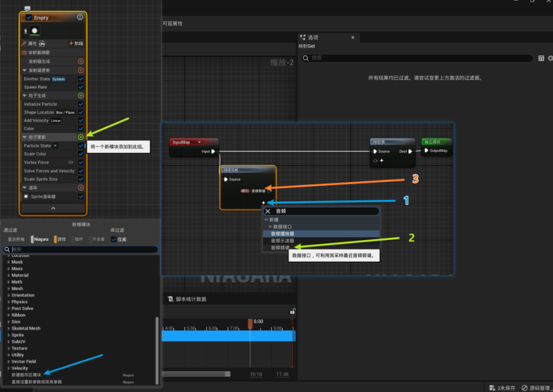This screenshot has height=392, width=553.
Task: Collapse the 粒子生成 section
Action: click(x=25, y=96)
